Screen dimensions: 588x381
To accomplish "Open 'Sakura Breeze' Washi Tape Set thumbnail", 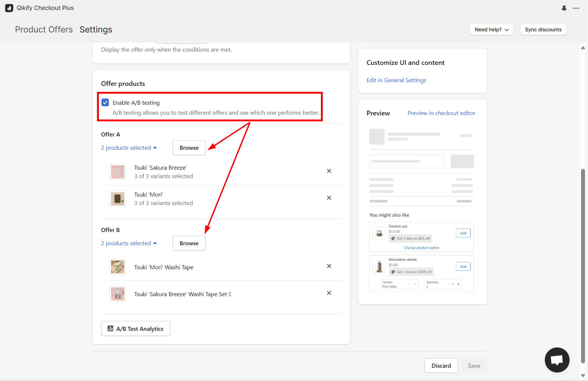I will [x=118, y=294].
